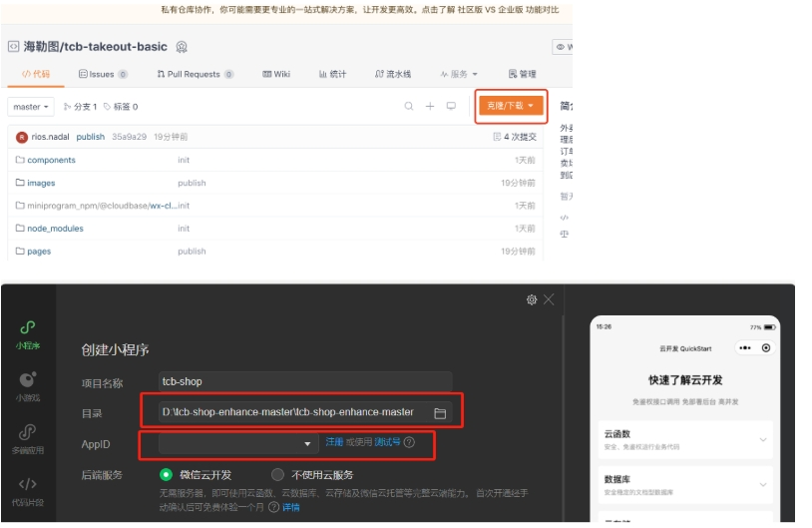Click the publish commit message for images
This screenshot has width=812, height=528.
coord(192,183)
